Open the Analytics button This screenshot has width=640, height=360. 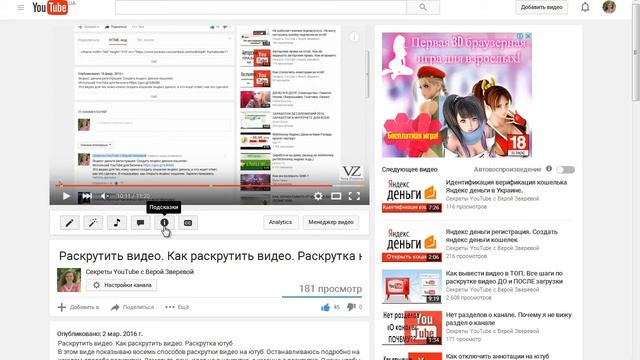coord(280,222)
